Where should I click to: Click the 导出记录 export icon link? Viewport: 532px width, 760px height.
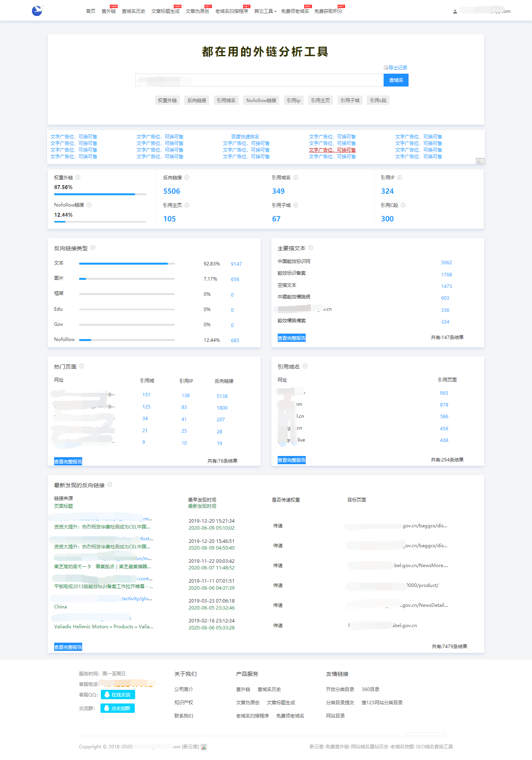coord(395,67)
